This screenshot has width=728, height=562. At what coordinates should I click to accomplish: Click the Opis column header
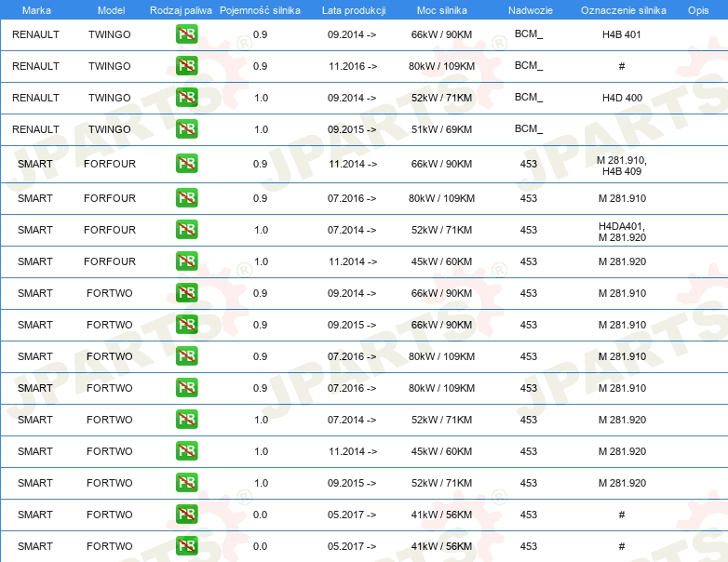[697, 9]
